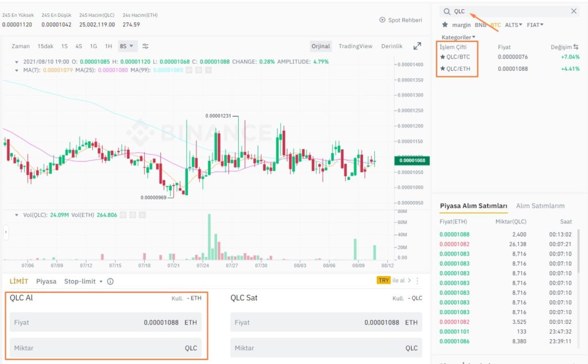588x364 pixels.
Task: Select the trade at 23:39:11
Action: (505, 341)
